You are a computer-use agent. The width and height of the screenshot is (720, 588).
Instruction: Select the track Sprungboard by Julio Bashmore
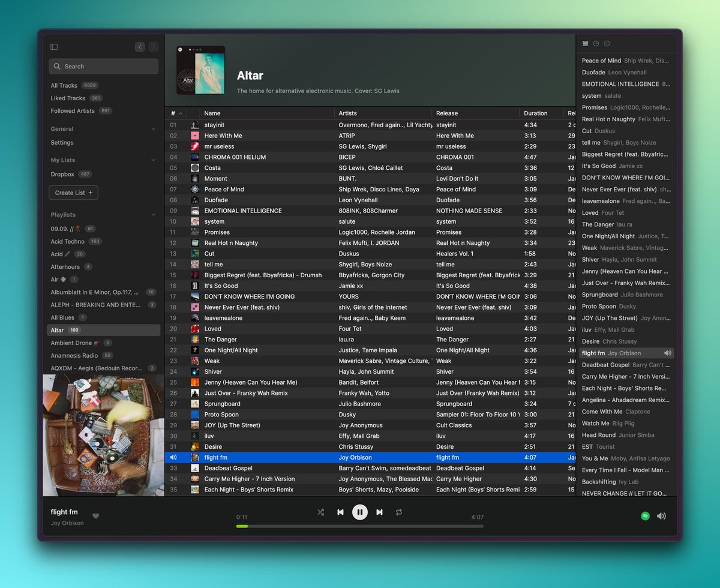(x=370, y=404)
